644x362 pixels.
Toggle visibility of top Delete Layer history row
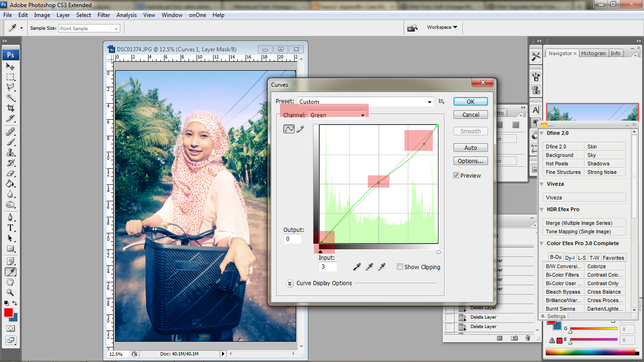(450, 308)
